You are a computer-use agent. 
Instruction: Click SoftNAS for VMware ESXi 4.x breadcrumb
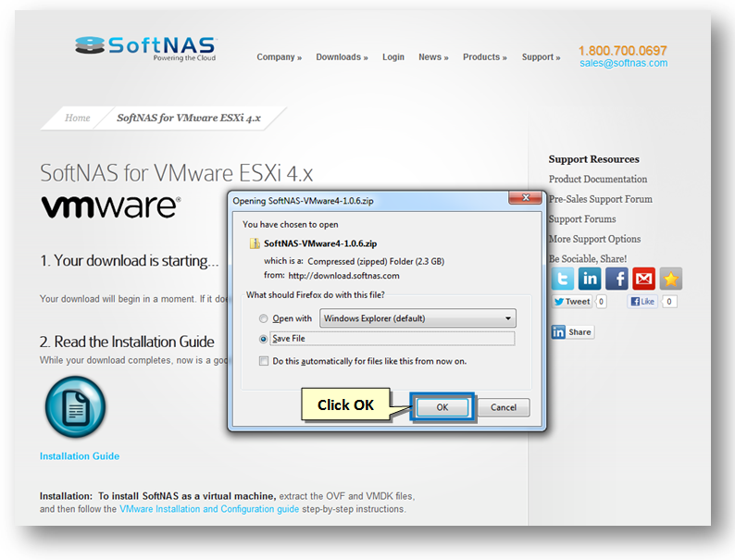tap(189, 118)
